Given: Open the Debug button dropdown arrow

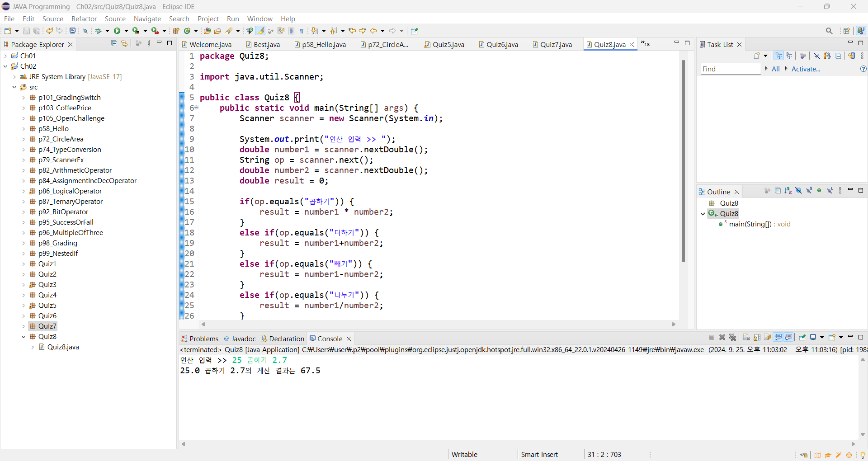Looking at the screenshot, I should (x=107, y=31).
